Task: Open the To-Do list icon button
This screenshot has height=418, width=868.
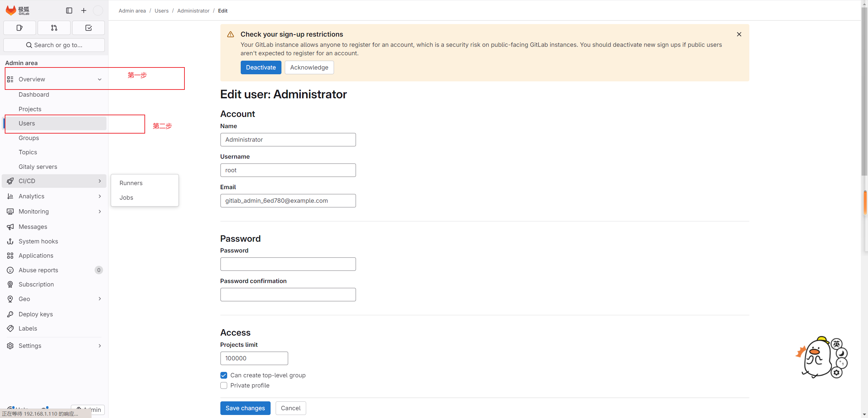Action: [x=88, y=28]
